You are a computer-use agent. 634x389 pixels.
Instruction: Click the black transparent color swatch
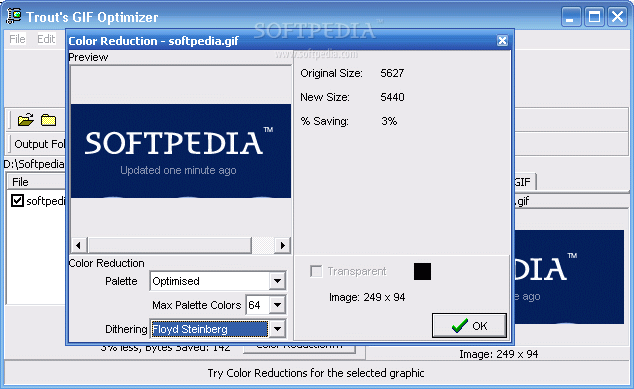click(423, 271)
